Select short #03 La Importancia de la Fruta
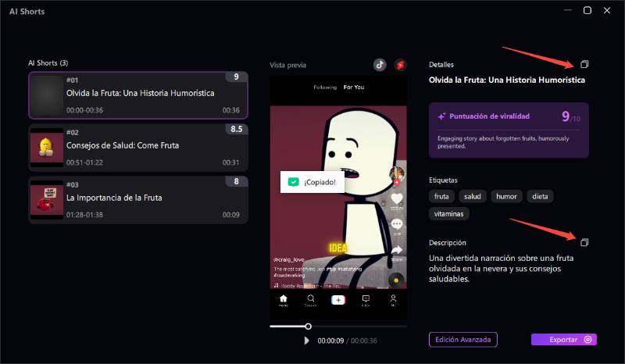The height and width of the screenshot is (364, 625). click(137, 198)
